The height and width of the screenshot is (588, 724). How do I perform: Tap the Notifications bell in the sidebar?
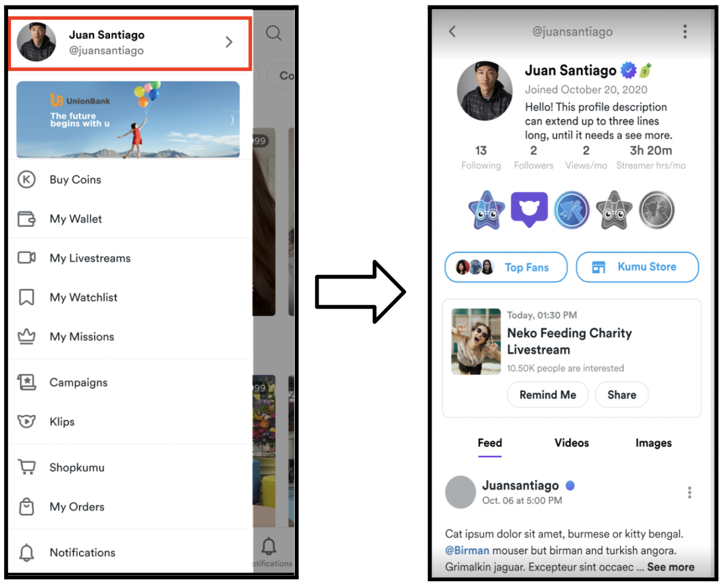pyautogui.click(x=26, y=553)
